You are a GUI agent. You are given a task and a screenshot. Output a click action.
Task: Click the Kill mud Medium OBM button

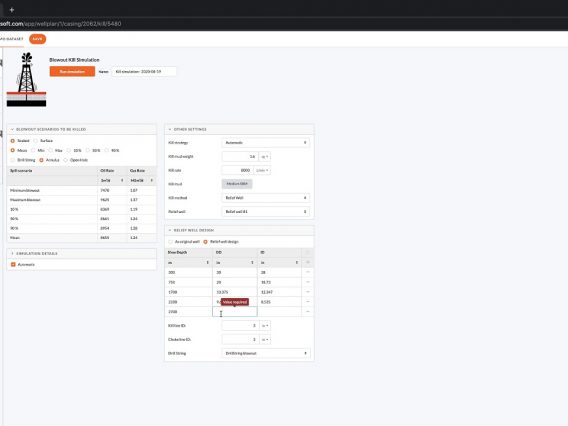coord(237,184)
